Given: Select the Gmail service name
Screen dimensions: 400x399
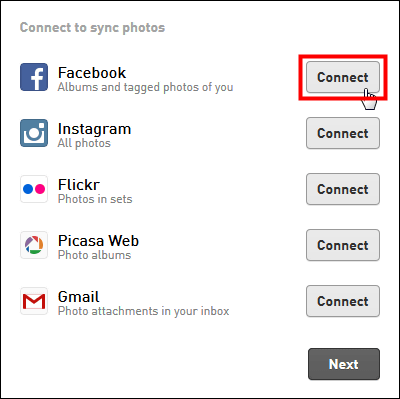Looking at the screenshot, I should 79,297.
